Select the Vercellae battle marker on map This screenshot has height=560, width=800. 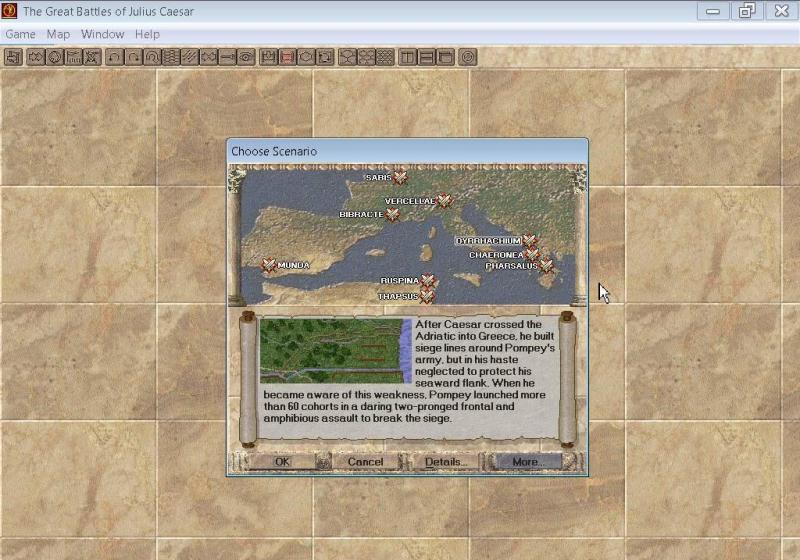[444, 201]
